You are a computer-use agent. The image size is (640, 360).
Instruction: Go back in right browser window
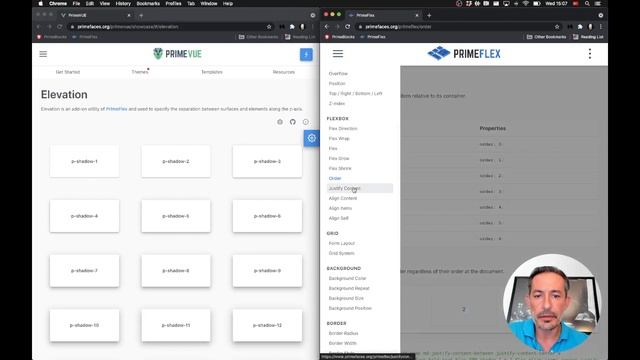327,27
